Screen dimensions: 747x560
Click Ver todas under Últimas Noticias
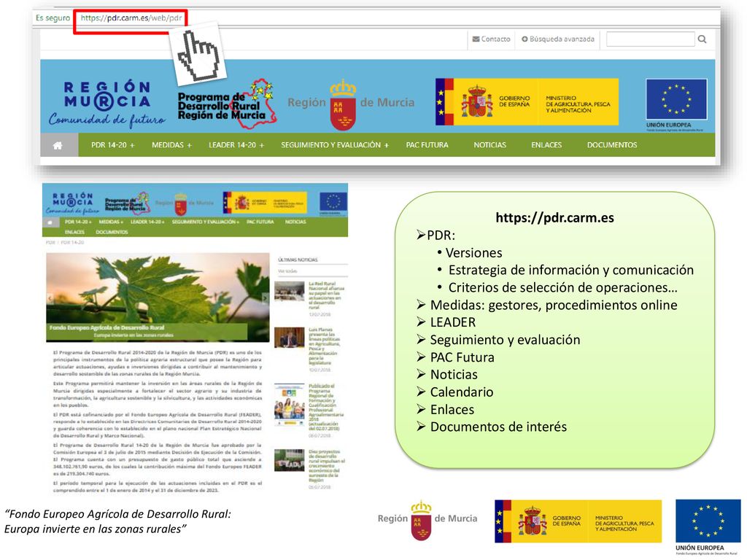pos(287,271)
